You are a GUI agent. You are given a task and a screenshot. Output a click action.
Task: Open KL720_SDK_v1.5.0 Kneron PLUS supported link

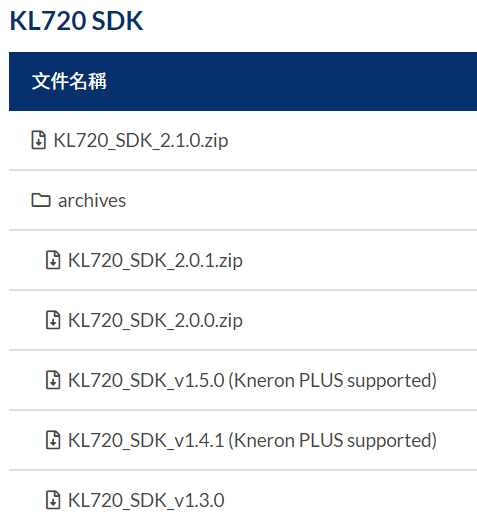pos(252,381)
